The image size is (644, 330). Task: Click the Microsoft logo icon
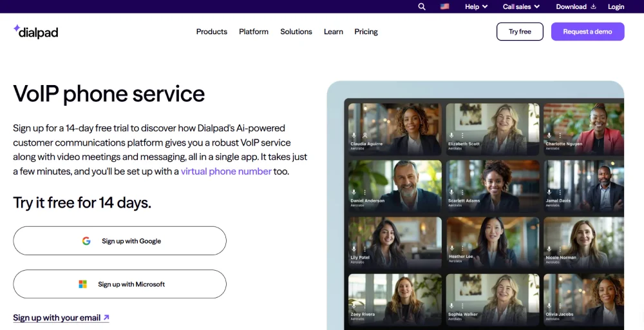pyautogui.click(x=83, y=284)
